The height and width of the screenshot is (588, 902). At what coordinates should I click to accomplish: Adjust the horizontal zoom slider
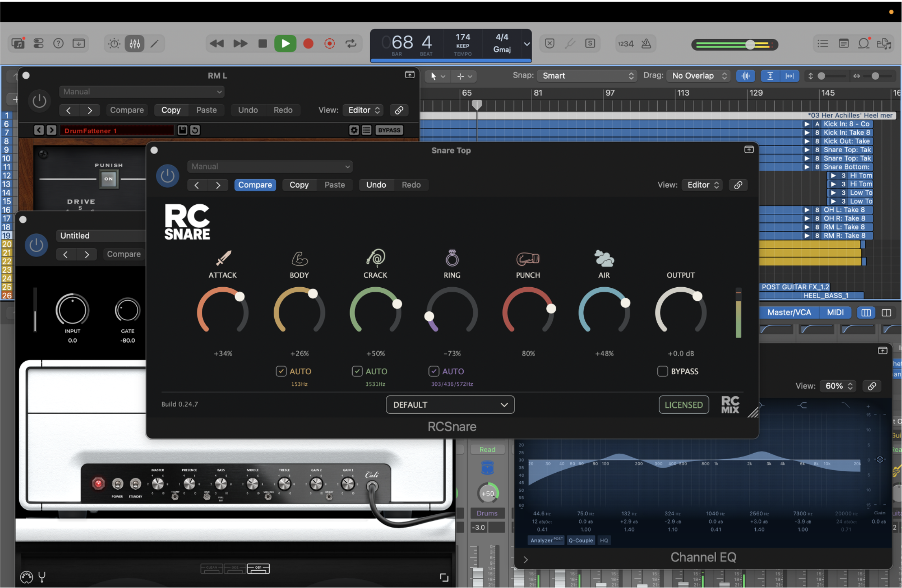point(875,76)
